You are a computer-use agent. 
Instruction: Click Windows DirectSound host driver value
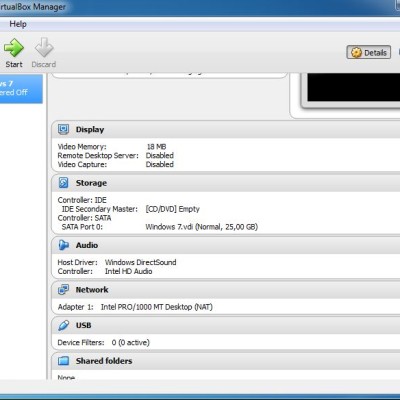(140, 262)
